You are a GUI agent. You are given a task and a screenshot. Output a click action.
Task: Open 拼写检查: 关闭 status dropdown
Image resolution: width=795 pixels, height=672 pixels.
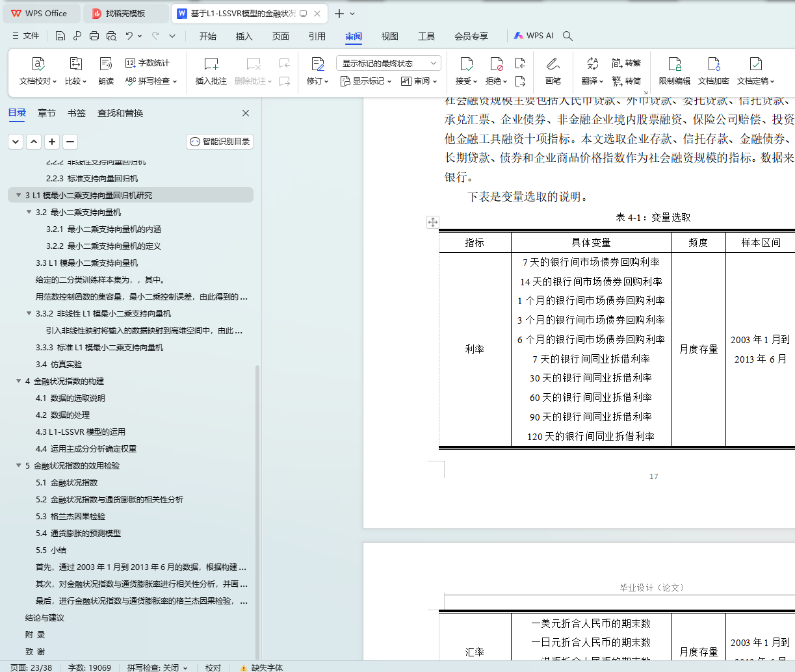tap(157, 667)
